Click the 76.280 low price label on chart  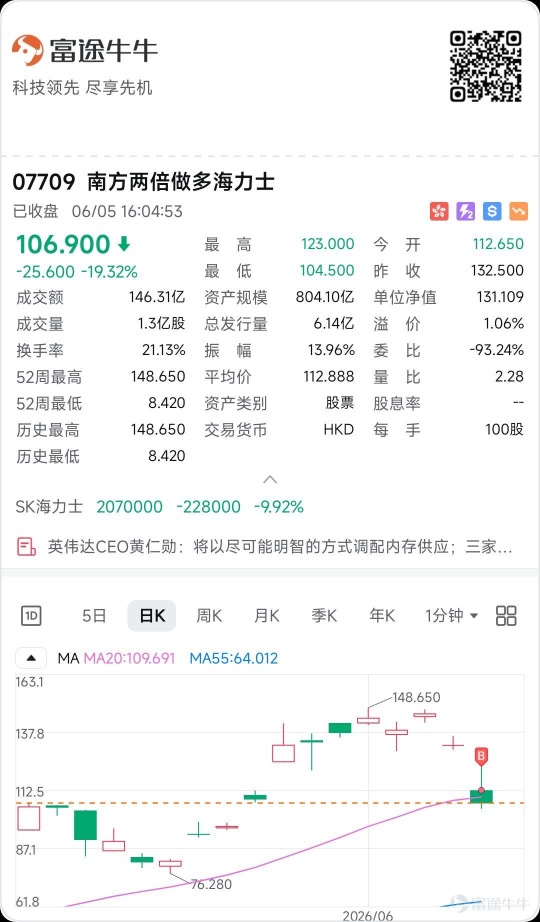click(x=209, y=884)
